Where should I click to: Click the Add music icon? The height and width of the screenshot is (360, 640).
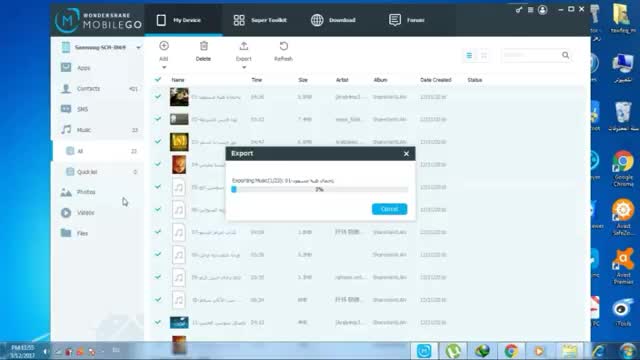coord(164,46)
